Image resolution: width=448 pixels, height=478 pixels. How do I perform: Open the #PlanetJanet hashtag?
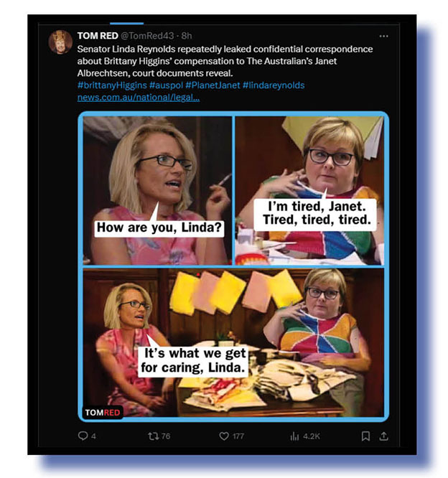click(x=213, y=85)
